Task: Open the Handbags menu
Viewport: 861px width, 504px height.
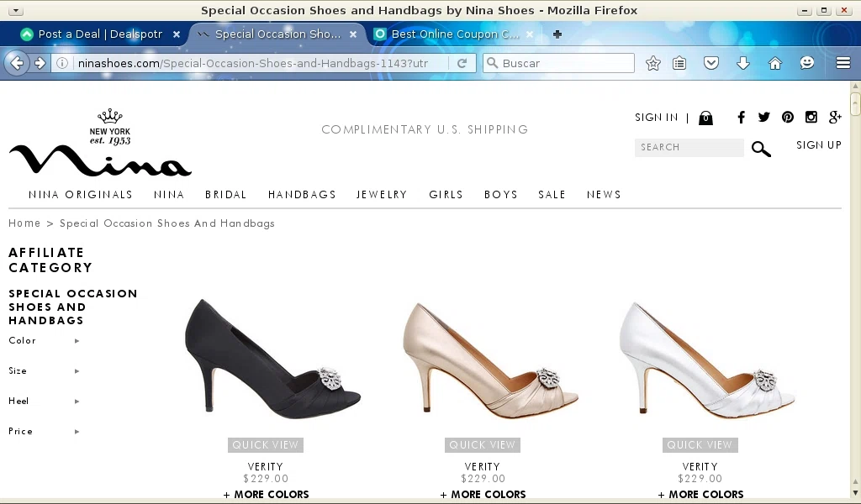Action: [x=302, y=195]
